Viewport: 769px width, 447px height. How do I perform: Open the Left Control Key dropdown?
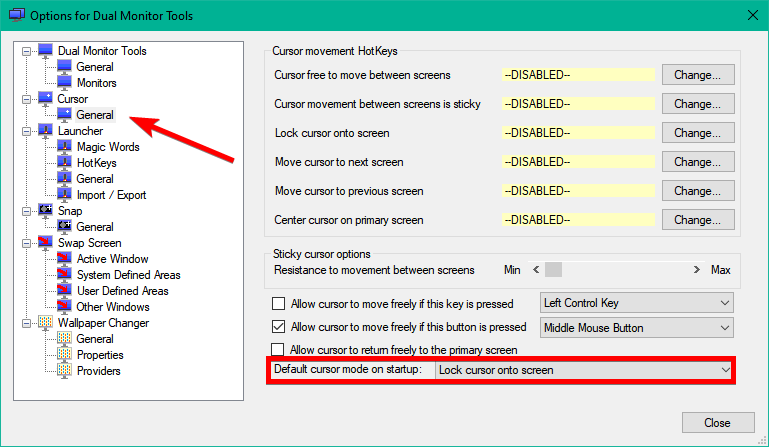pos(636,304)
